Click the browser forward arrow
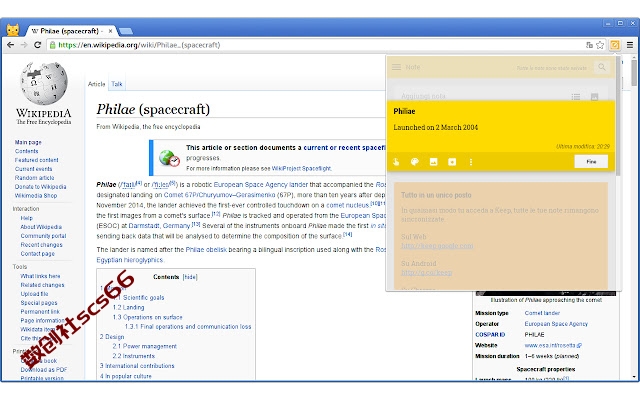The height and width of the screenshot is (400, 640). pyautogui.click(x=24, y=45)
